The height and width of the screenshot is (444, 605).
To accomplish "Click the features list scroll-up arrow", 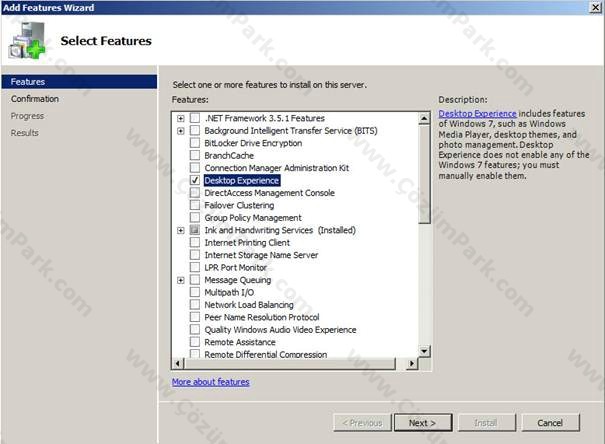I will click(424, 118).
